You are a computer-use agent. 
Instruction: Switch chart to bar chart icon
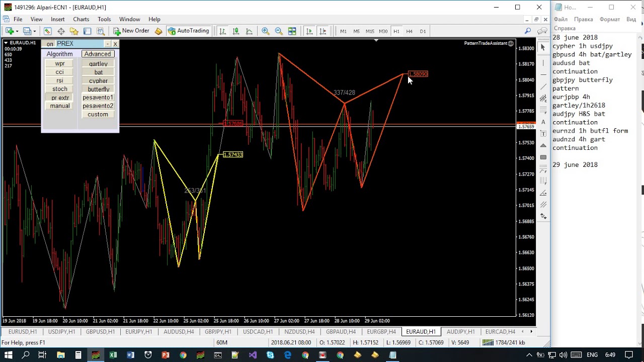[x=222, y=31]
